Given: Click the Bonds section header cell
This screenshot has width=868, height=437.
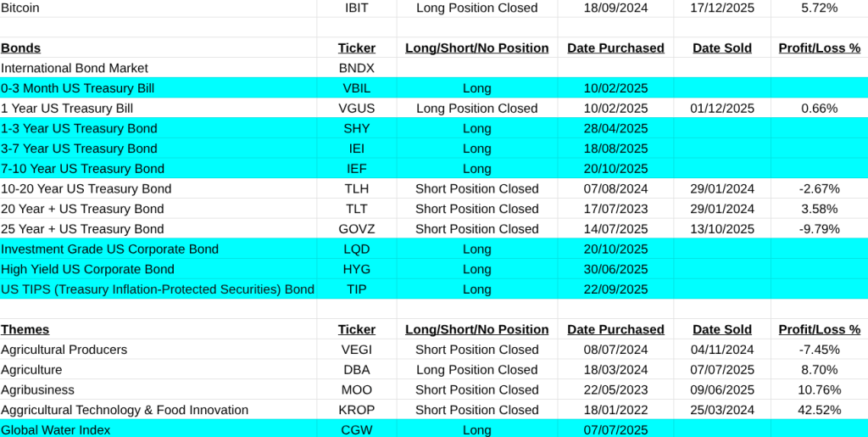Looking at the screenshot, I should (x=21, y=48).
